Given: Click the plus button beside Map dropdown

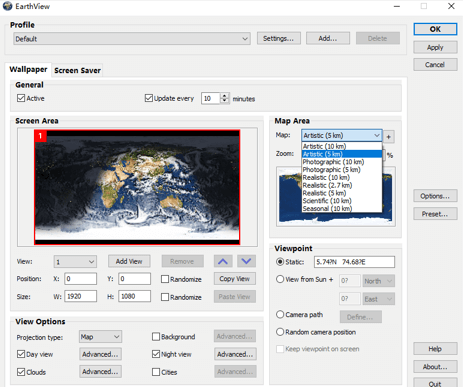Looking at the screenshot, I should pos(388,137).
